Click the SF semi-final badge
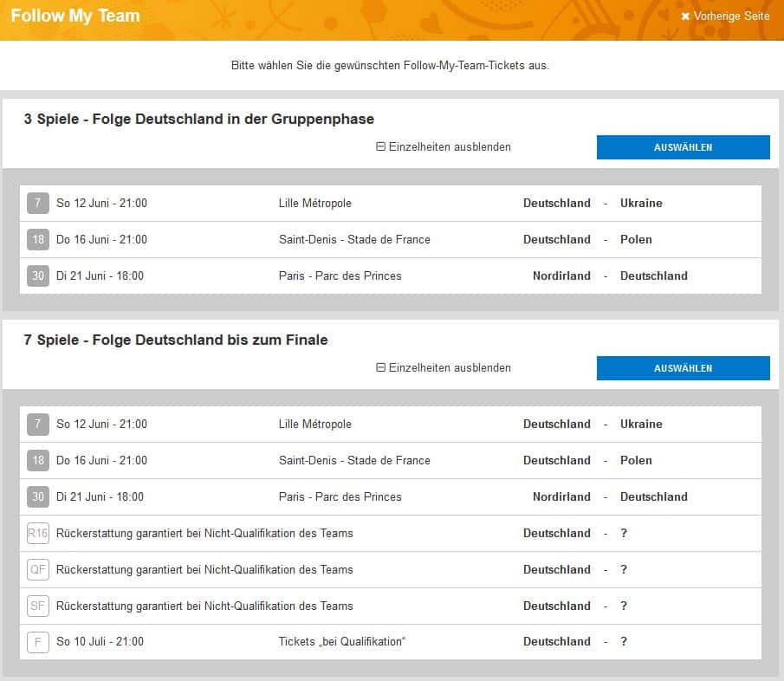This screenshot has width=784, height=681. (37, 606)
